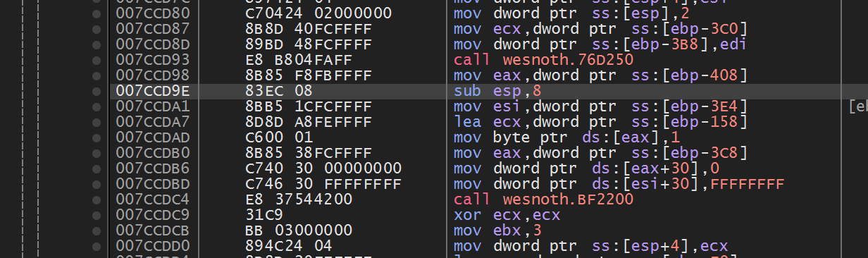Click 'mov eax,dword ptr ss:[ebp-408]' instruction
Screen dimensions: 868x258
click(600, 75)
